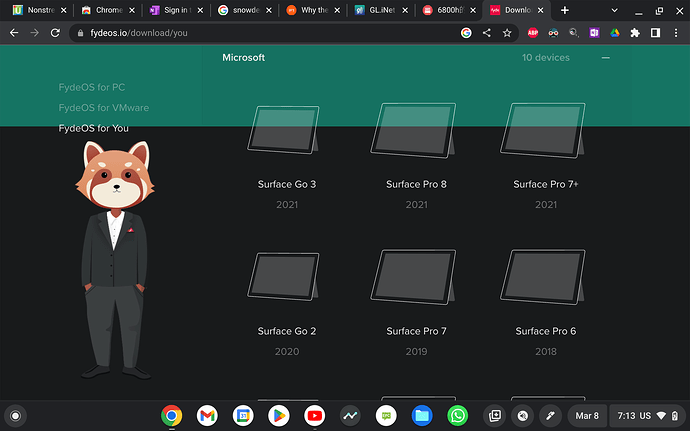Image resolution: width=690 pixels, height=431 pixels.
Task: Open a new browser tab
Action: click(x=565, y=10)
